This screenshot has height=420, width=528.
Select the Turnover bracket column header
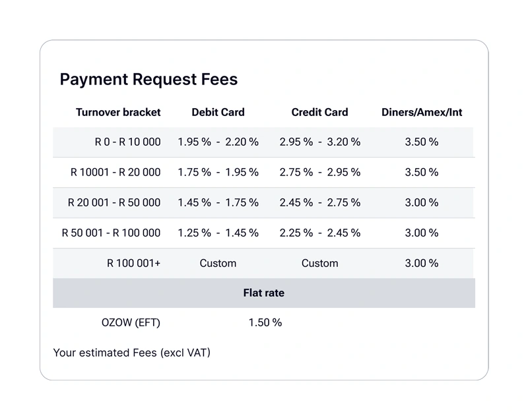118,112
